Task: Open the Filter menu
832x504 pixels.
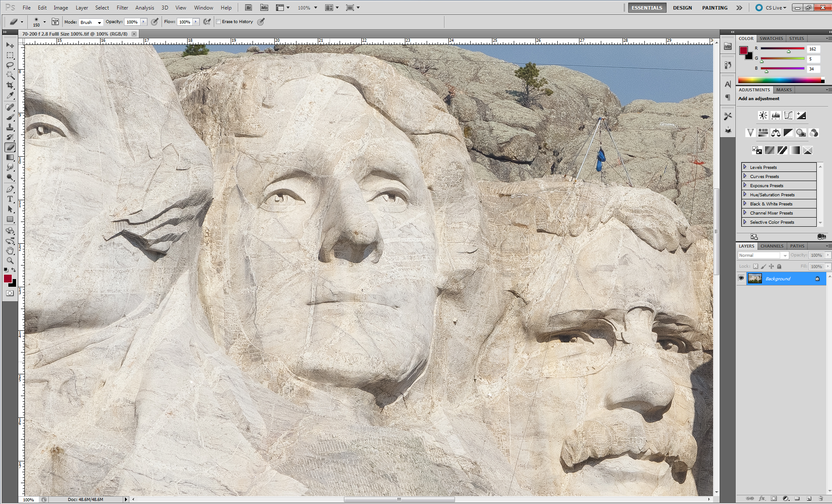Action: 122,7
